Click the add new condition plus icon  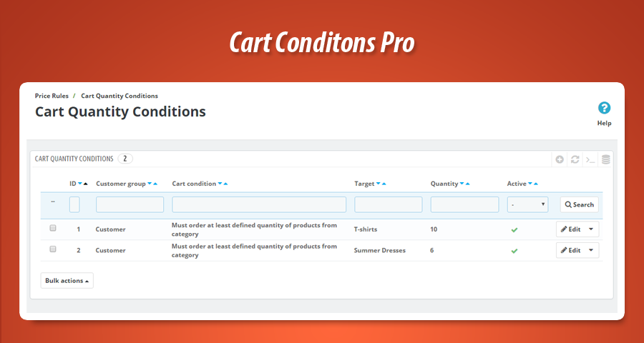point(560,159)
